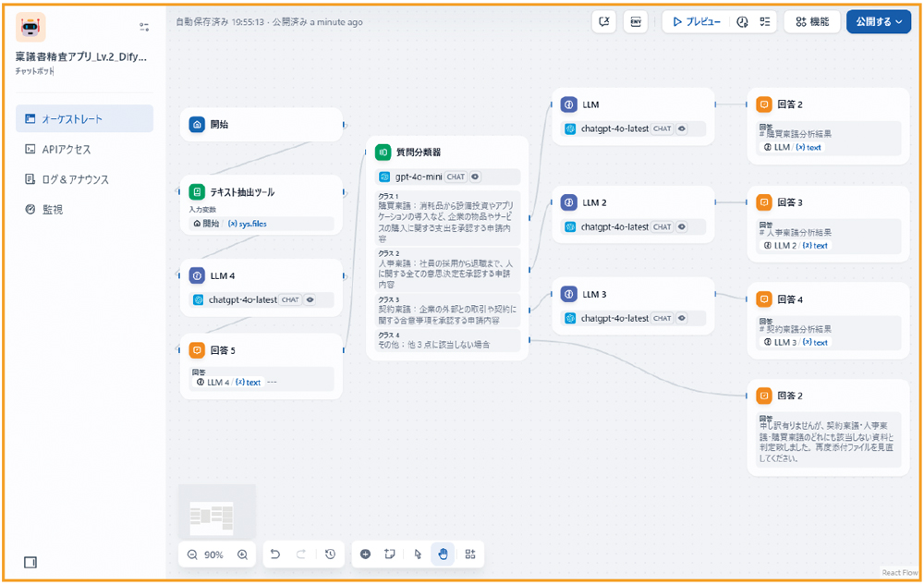This screenshot has width=924, height=585.
Task: Click the auto-layout organize icon at bottom right
Action: (x=470, y=554)
